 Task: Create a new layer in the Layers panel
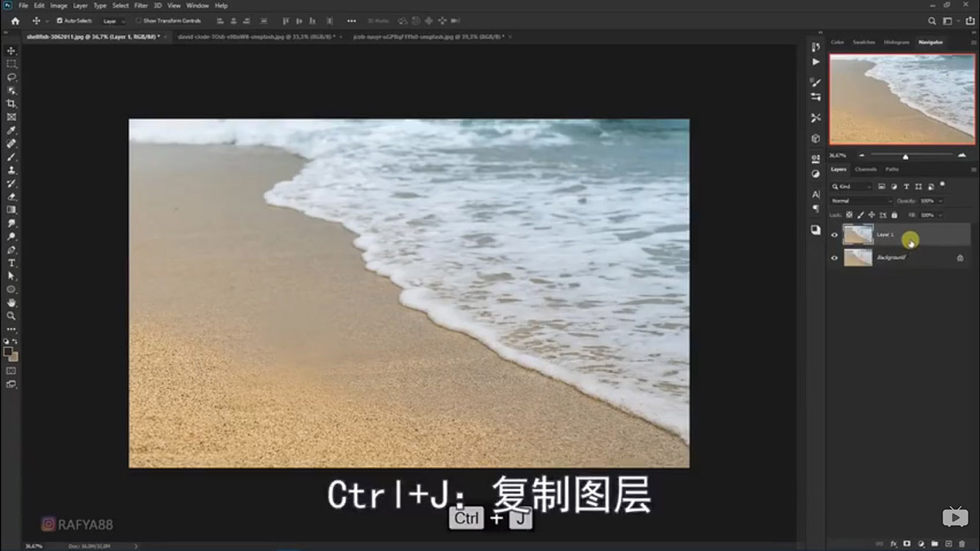click(949, 543)
